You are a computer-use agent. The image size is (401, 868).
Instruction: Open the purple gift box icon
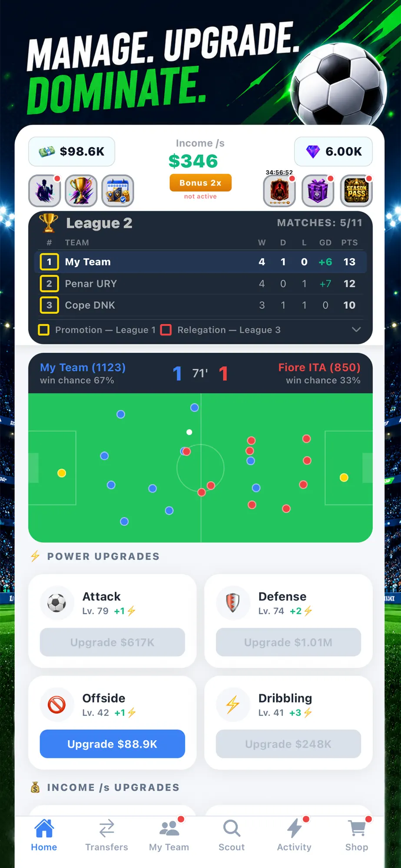[x=318, y=191]
